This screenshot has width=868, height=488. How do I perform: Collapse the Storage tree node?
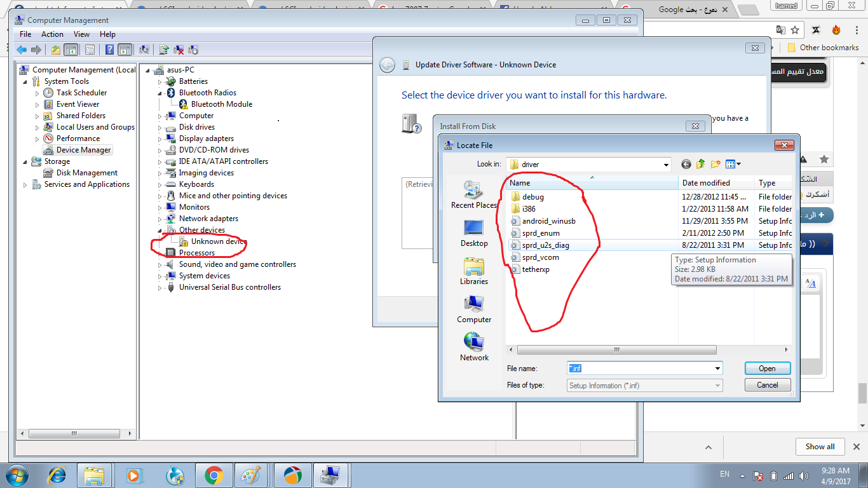tap(25, 161)
